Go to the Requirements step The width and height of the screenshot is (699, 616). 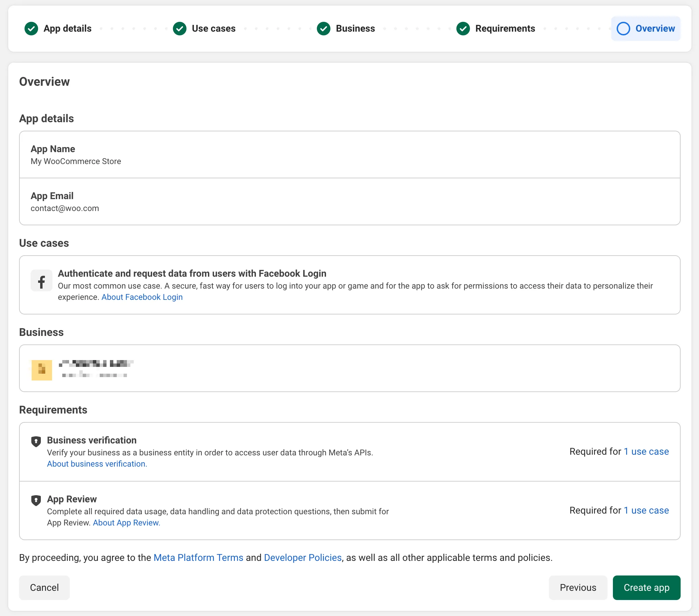click(495, 29)
